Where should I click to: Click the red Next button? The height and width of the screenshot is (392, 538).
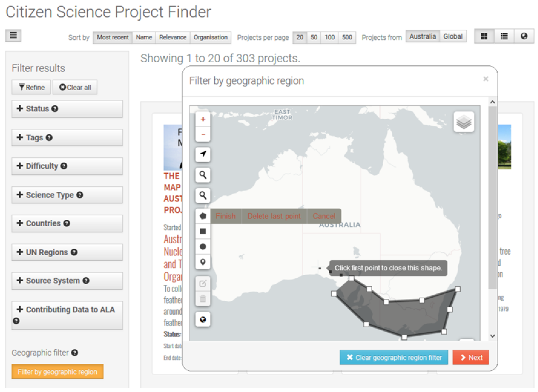click(470, 357)
